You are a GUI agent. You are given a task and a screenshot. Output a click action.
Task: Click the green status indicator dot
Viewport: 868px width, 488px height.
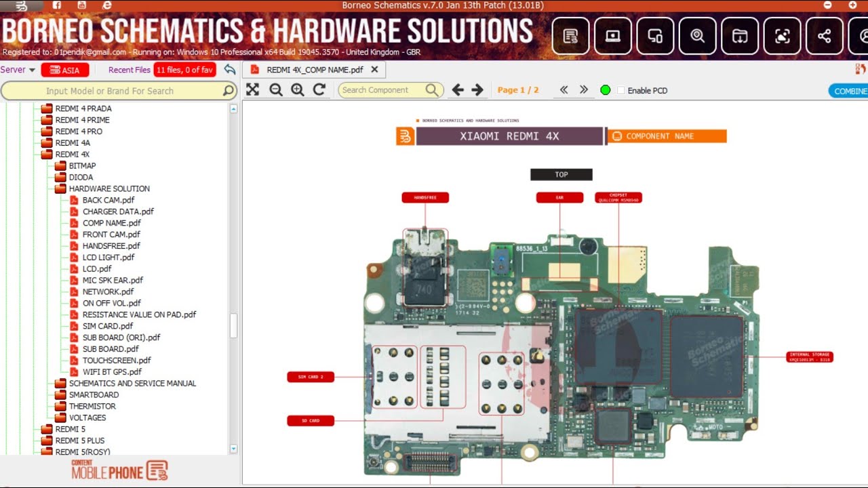click(606, 90)
